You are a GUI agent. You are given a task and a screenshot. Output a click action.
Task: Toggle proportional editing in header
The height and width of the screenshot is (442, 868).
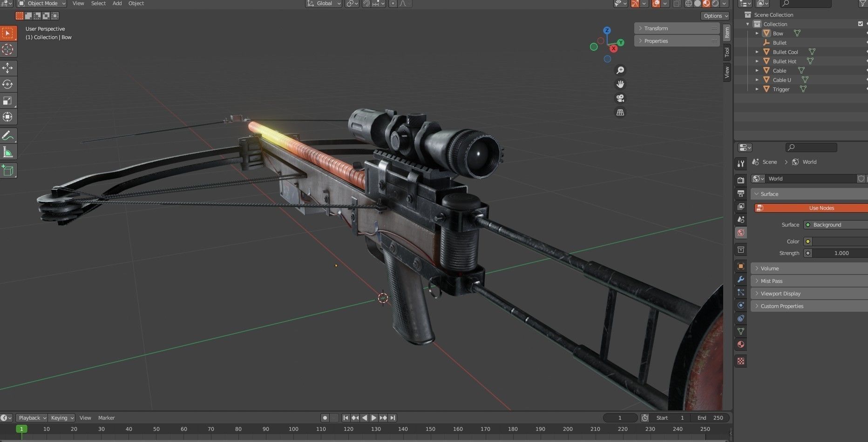coord(393,3)
